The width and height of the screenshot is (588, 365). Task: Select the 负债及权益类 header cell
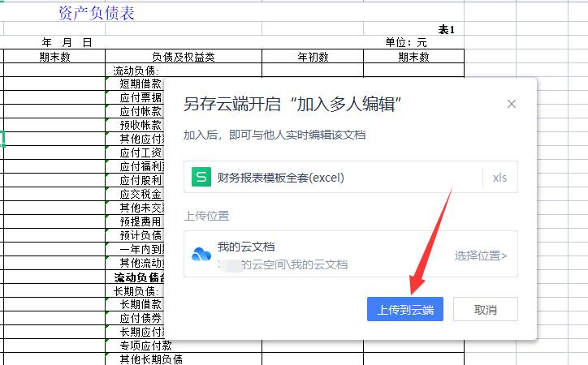pos(184,57)
